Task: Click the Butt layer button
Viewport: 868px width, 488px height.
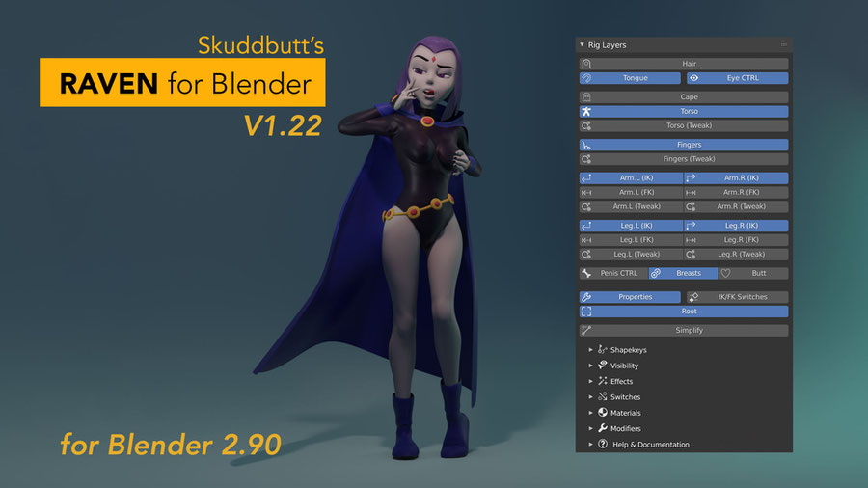Action: (753, 273)
